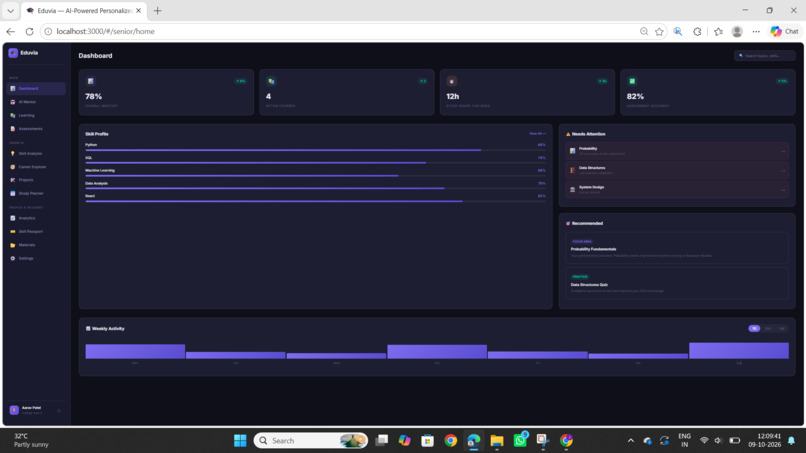Click the 82% assessment accuracy card icon
The image size is (806, 453).
(632, 81)
